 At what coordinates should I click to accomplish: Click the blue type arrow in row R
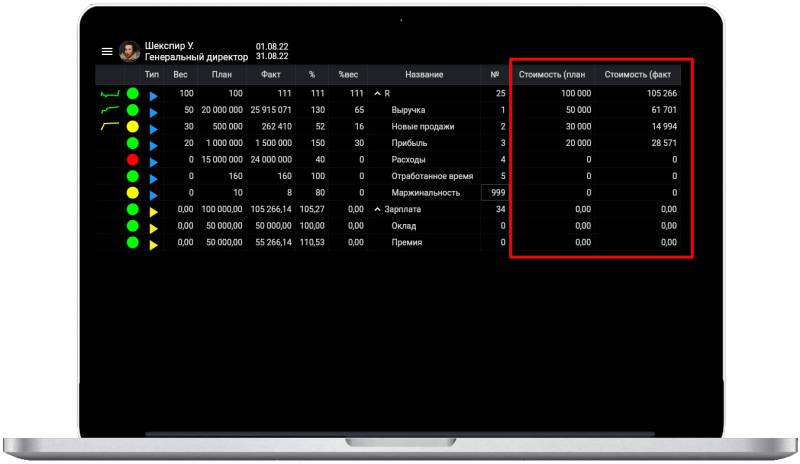[154, 95]
